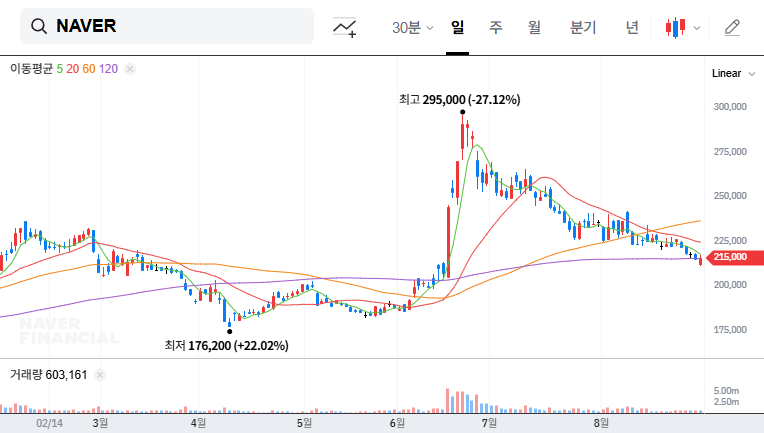The image size is (764, 433).
Task: Click the black dot at the chart low
Action: [229, 332]
